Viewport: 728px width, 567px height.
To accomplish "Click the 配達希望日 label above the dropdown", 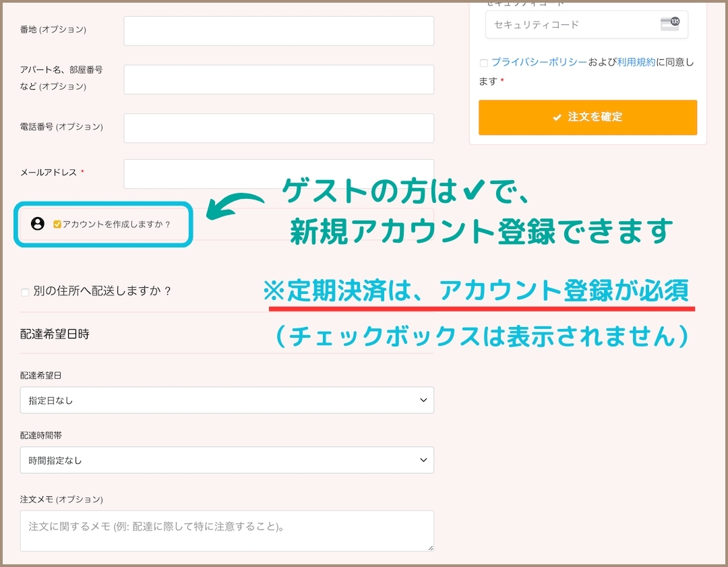I will coord(41,376).
